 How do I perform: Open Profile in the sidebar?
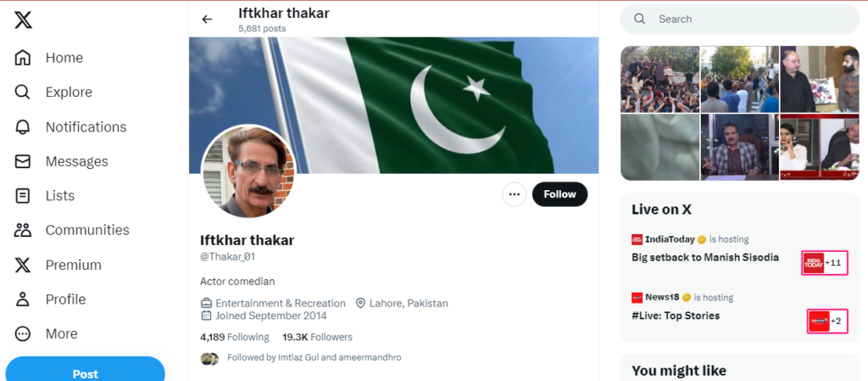pyautogui.click(x=50, y=299)
